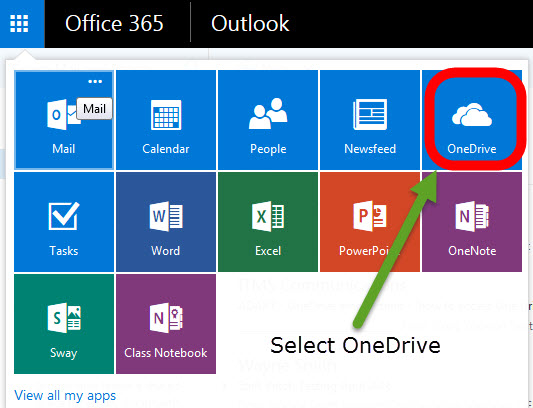The image size is (533, 408).
Task: Click the Outlook header title
Action: [250, 23]
